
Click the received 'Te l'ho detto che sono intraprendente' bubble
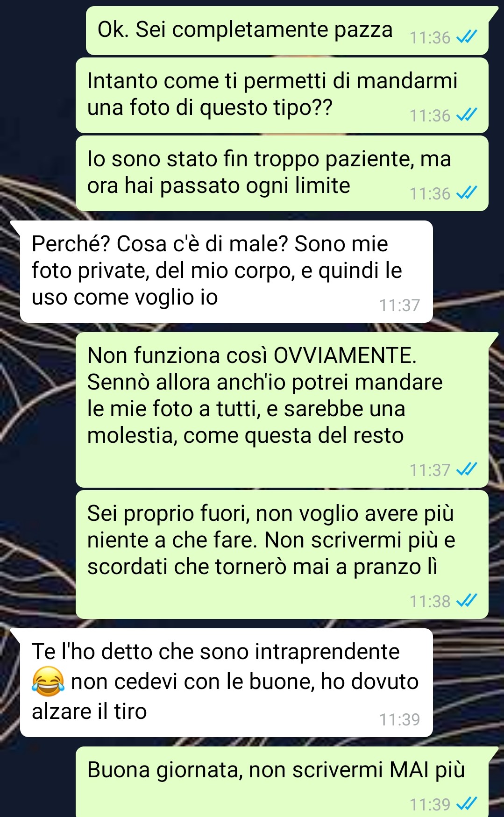pos(226,682)
